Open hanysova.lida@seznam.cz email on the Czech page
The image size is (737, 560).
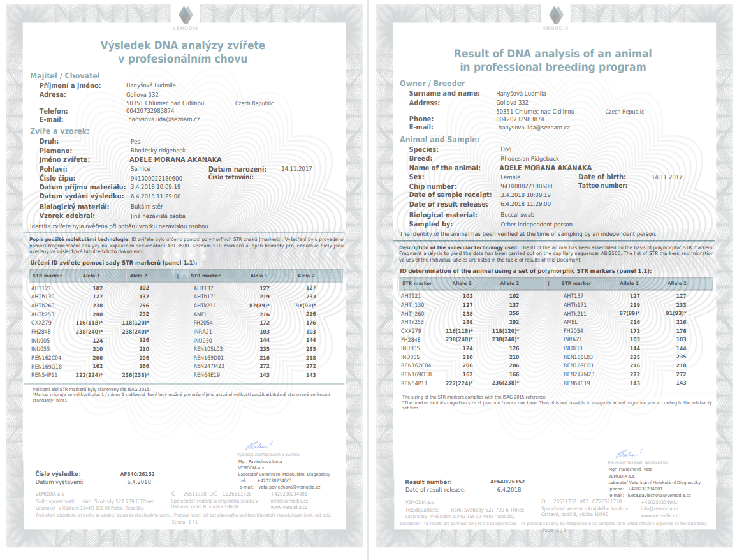coord(164,119)
